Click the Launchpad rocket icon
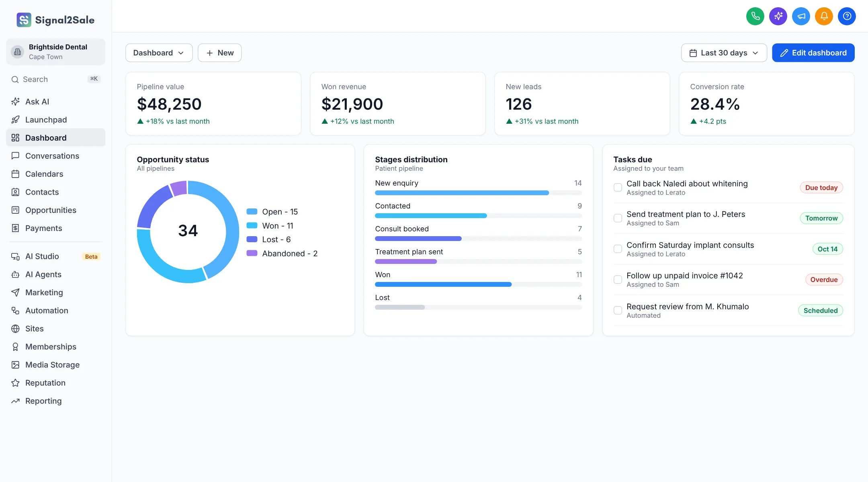The height and width of the screenshot is (482, 868). click(x=15, y=120)
